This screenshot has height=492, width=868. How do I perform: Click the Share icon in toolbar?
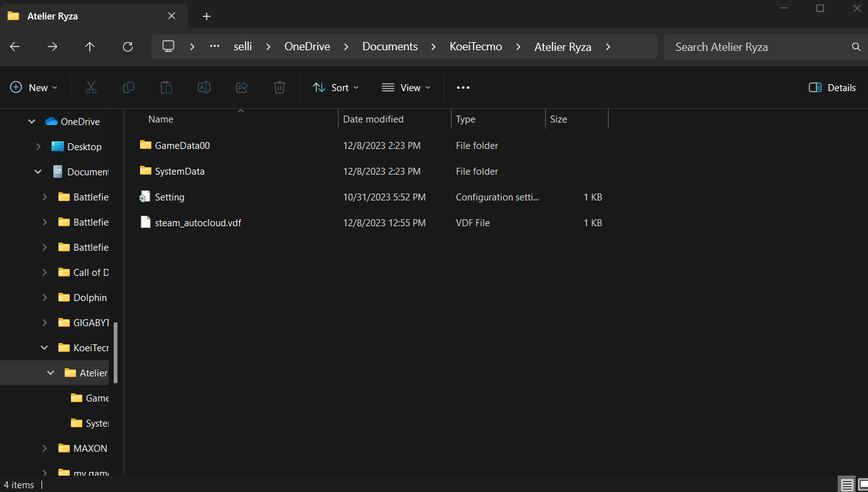pos(242,87)
